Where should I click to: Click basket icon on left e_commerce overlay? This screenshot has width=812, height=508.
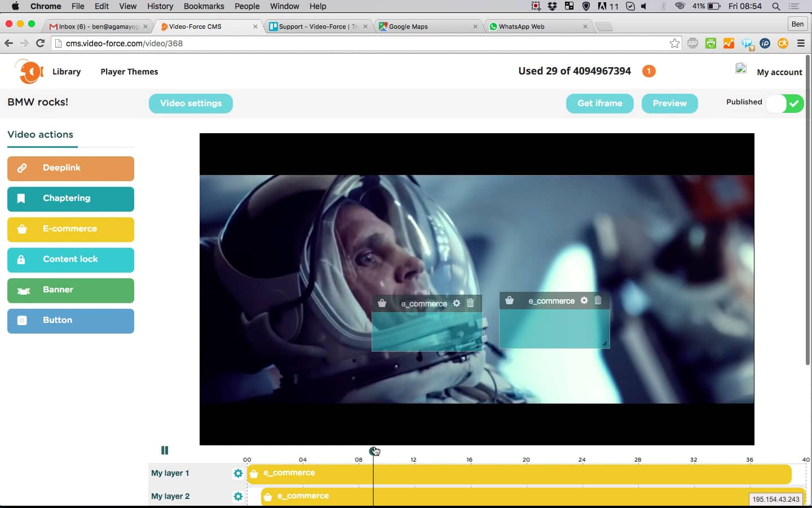(x=382, y=303)
